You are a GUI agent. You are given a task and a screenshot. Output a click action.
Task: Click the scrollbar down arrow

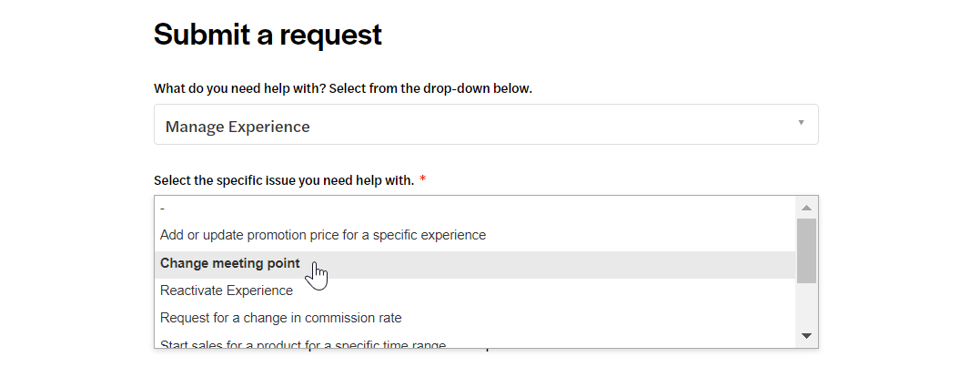[806, 336]
